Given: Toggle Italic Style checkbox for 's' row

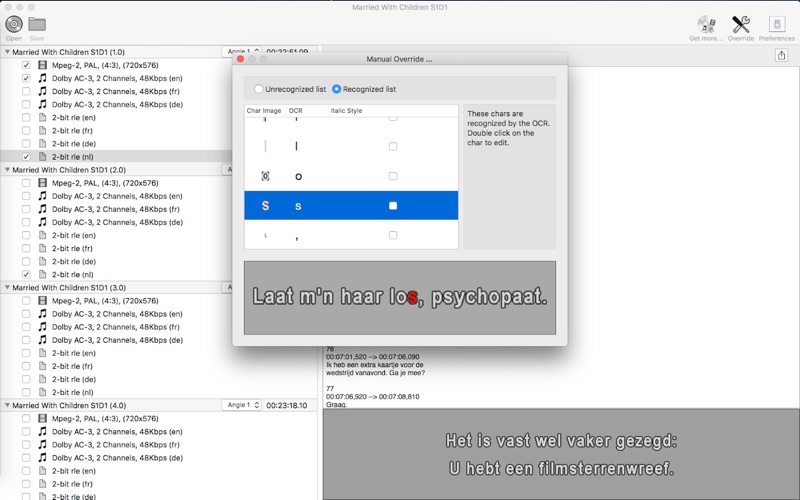Looking at the screenshot, I should [393, 206].
